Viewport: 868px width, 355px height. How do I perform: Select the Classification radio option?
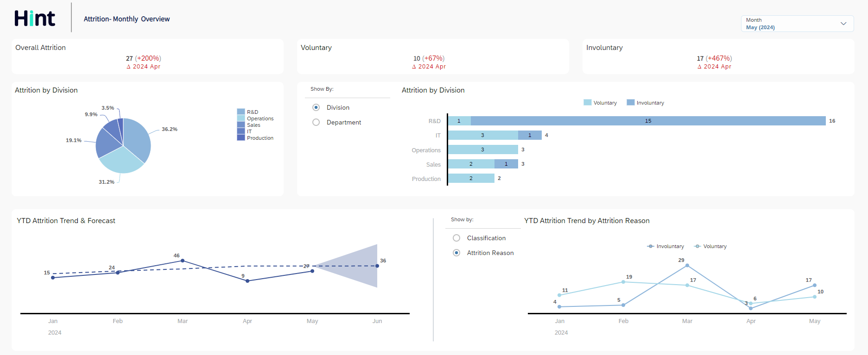(456, 238)
